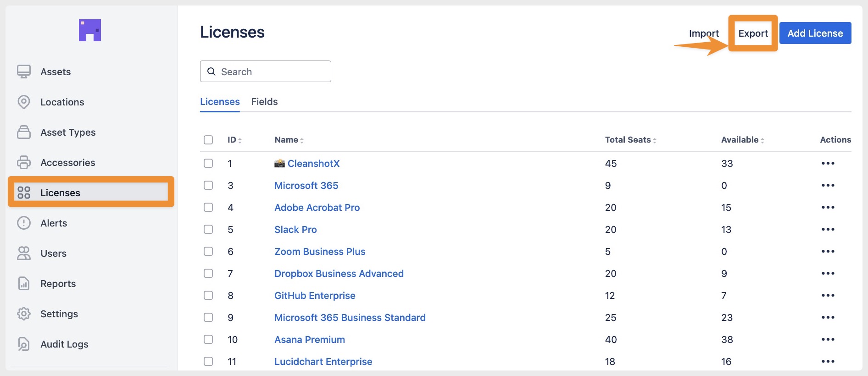Check the Adobe Acrobat Pro checkbox
The height and width of the screenshot is (376, 868).
(208, 207)
